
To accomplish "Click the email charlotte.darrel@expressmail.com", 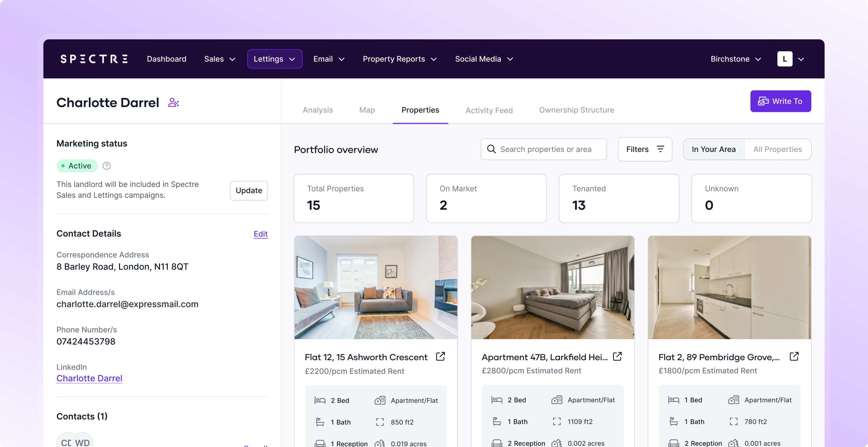I will [127, 304].
